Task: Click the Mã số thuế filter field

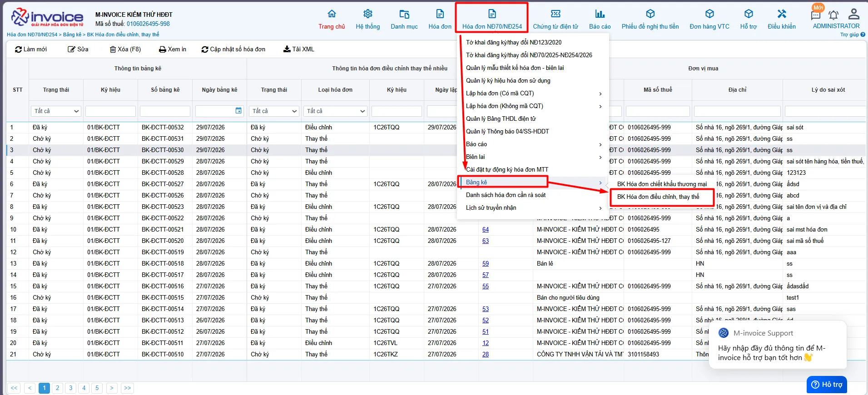Action: pyautogui.click(x=658, y=111)
